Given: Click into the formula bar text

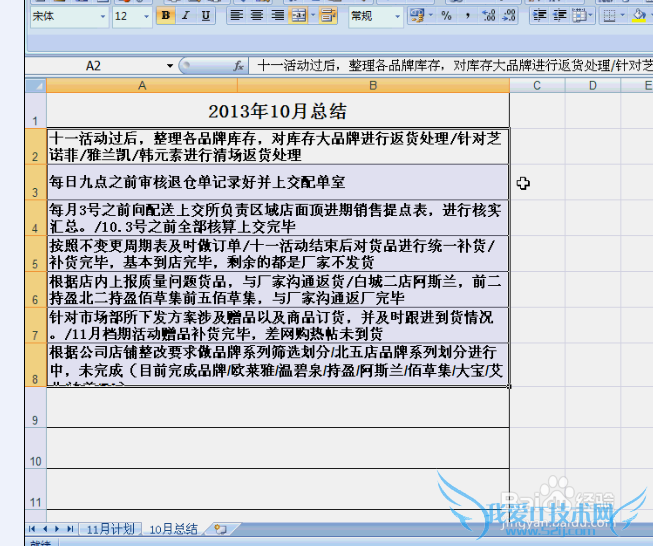Looking at the screenshot, I should pyautogui.click(x=451, y=66).
